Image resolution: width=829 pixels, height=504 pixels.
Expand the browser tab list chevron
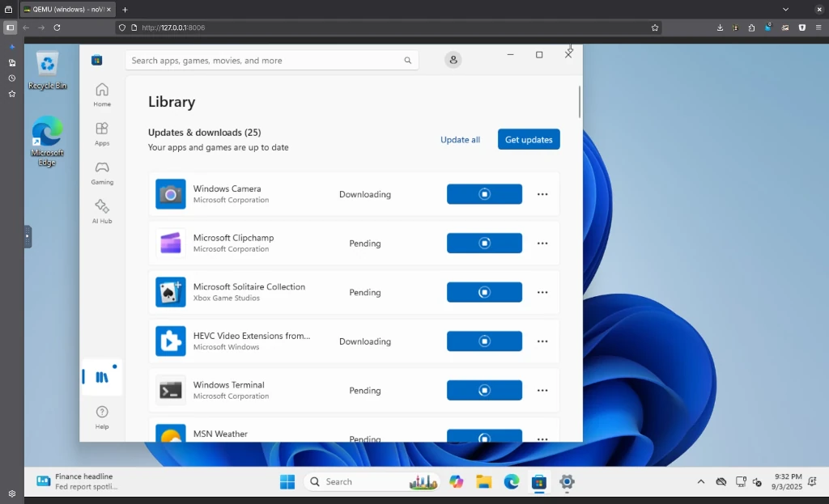coord(785,10)
